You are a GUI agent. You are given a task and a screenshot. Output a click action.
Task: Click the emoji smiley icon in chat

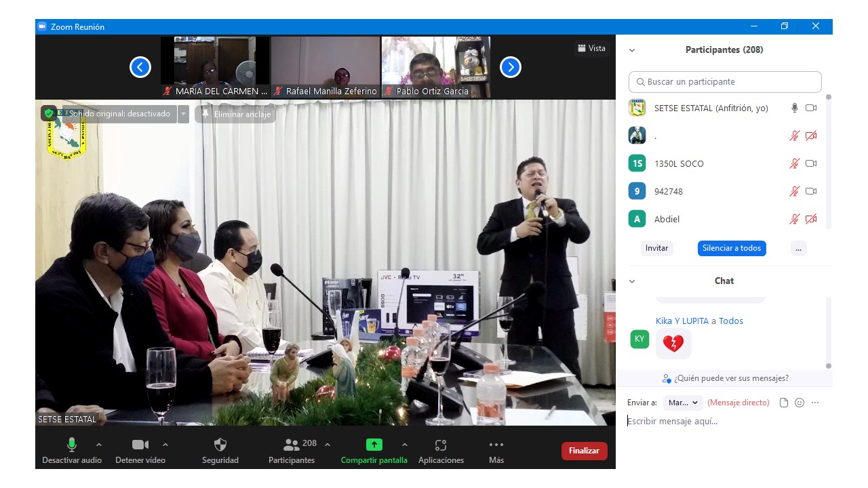[x=800, y=403]
